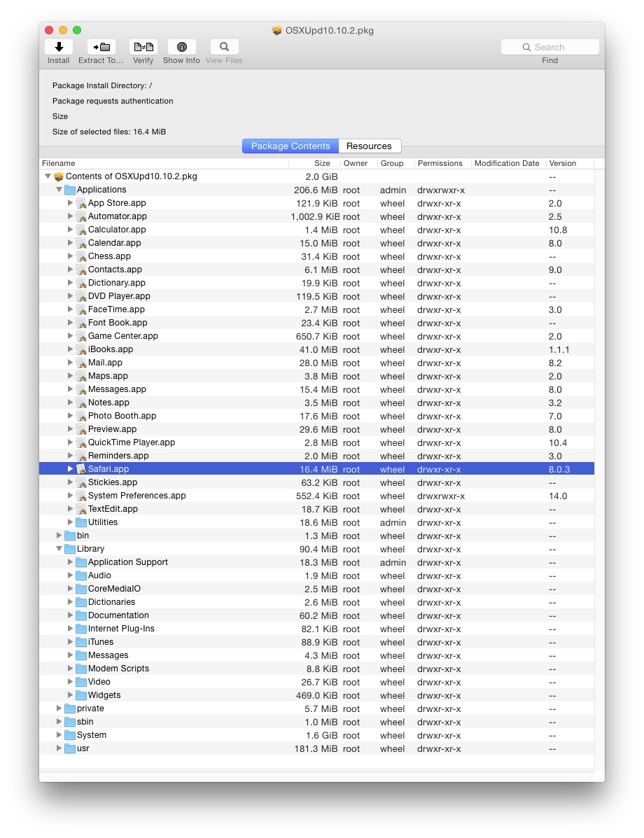Expand the Application Support folder triangle
Image resolution: width=644 pixels, height=838 pixels.
(x=70, y=562)
